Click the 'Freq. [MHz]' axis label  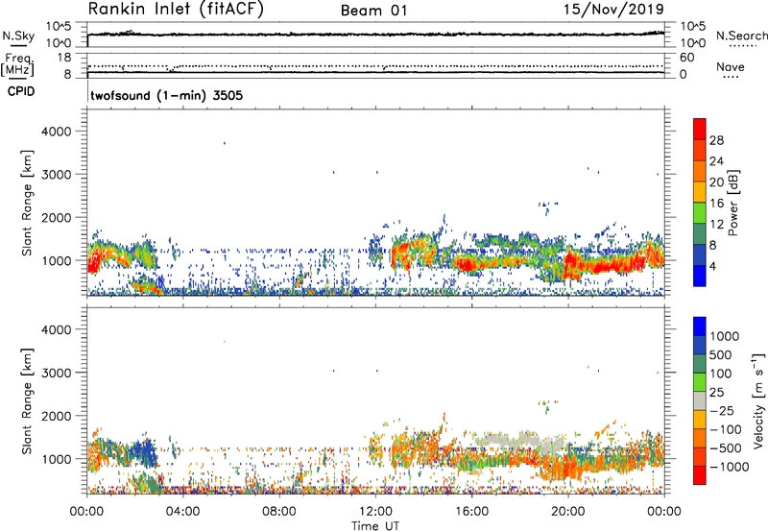(x=17, y=65)
